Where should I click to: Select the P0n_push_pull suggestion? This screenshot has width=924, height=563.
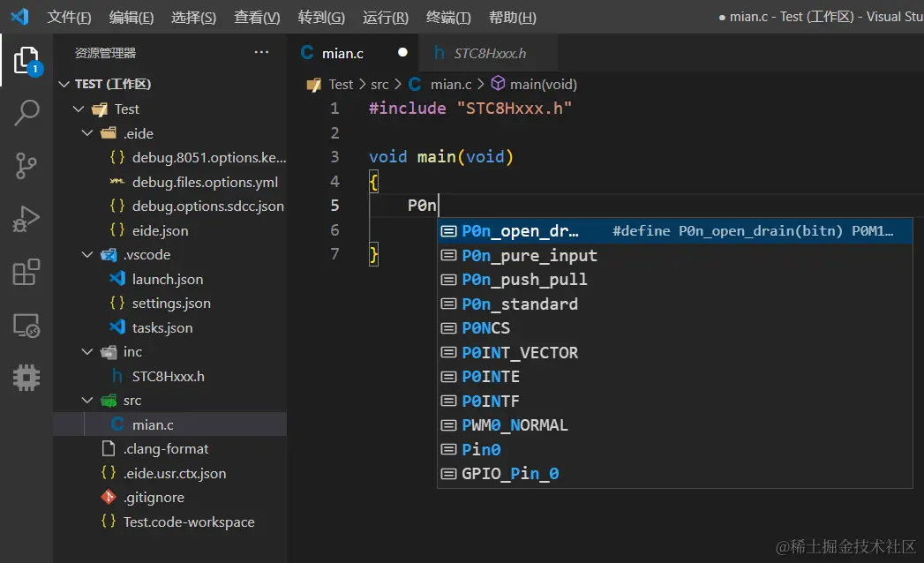click(x=675, y=280)
